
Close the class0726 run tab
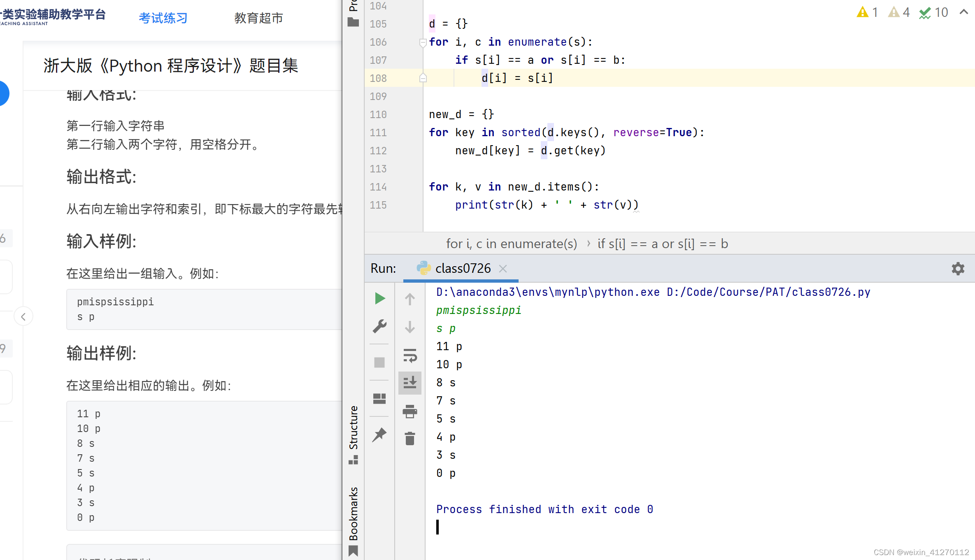pyautogui.click(x=503, y=269)
